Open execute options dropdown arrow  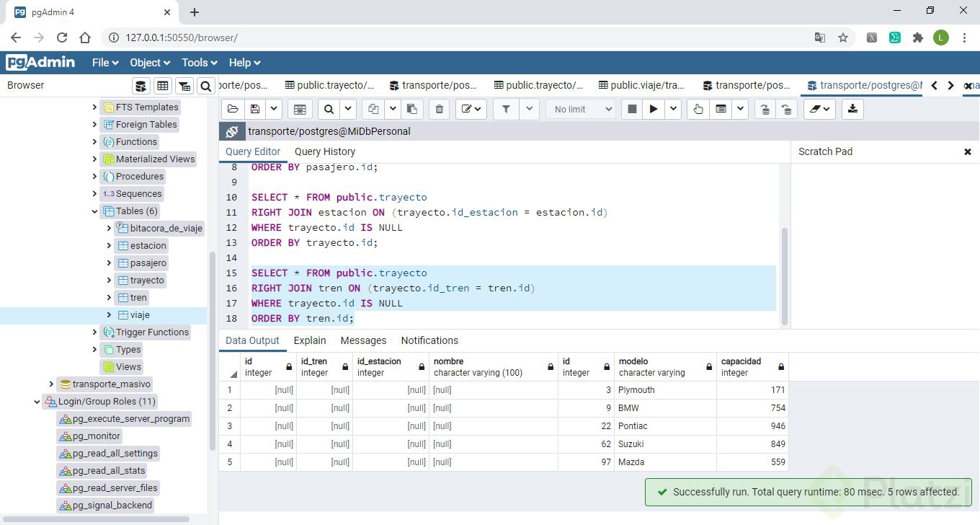click(673, 109)
